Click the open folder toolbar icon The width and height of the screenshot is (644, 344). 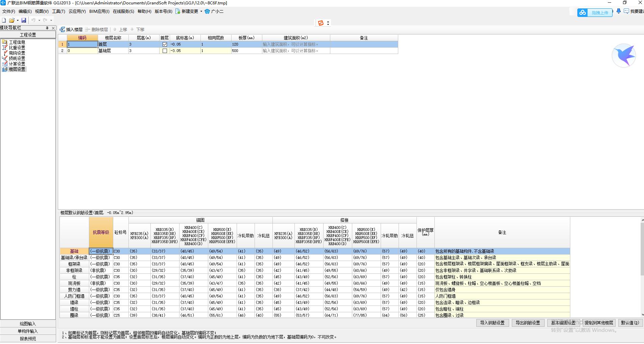11,20
